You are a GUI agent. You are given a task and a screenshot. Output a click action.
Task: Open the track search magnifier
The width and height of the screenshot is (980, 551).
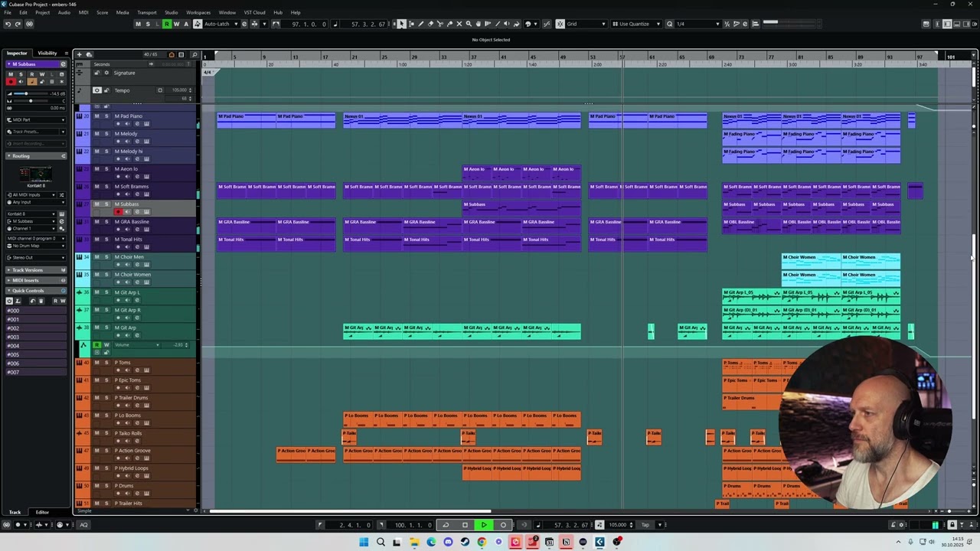point(194,54)
